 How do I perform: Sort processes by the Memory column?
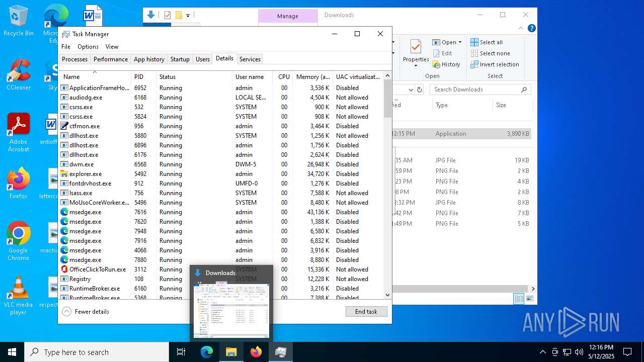(313, 77)
